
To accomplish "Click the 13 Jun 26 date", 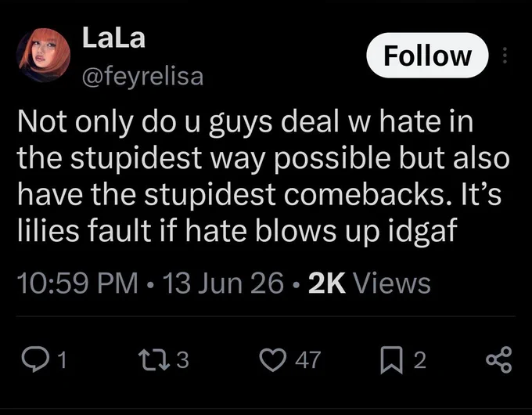I will click(x=223, y=283).
